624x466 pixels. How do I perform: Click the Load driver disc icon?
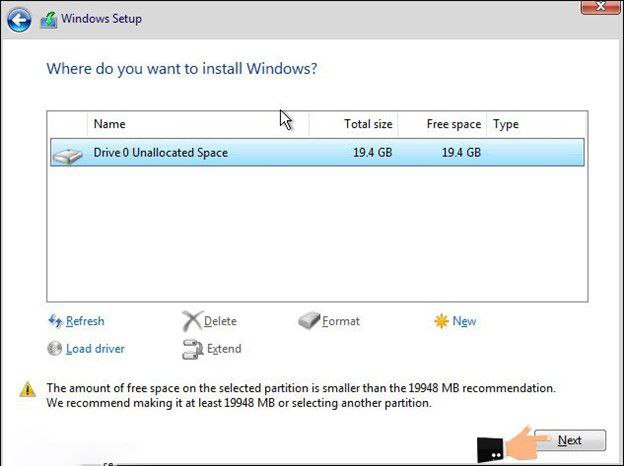click(55, 349)
